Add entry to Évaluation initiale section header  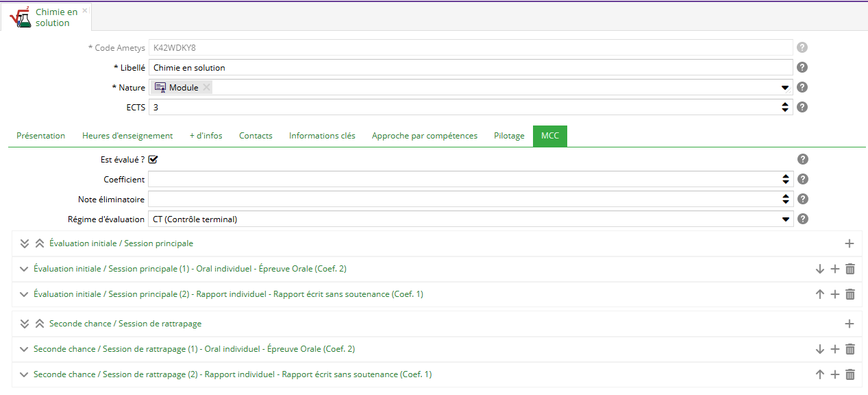tap(850, 243)
